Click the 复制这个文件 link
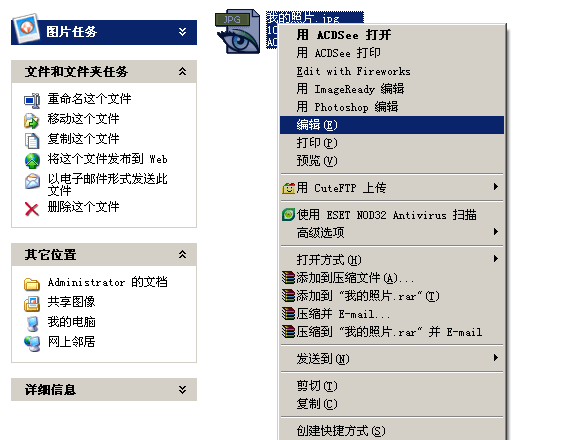582x440 pixels. point(84,139)
